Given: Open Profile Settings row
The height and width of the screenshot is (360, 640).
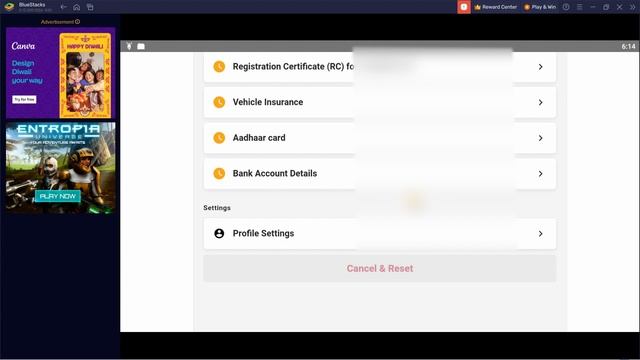Looking at the screenshot, I should tap(380, 233).
